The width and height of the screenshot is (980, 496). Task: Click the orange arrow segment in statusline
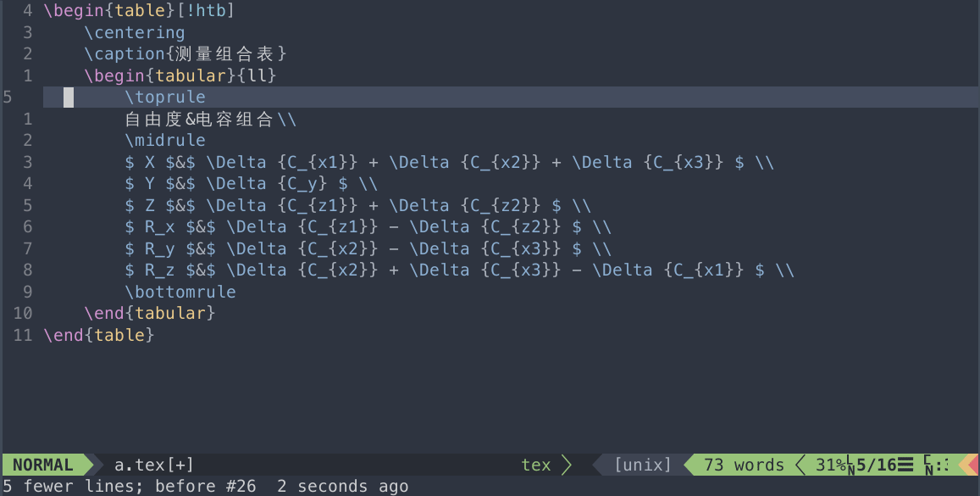click(965, 465)
